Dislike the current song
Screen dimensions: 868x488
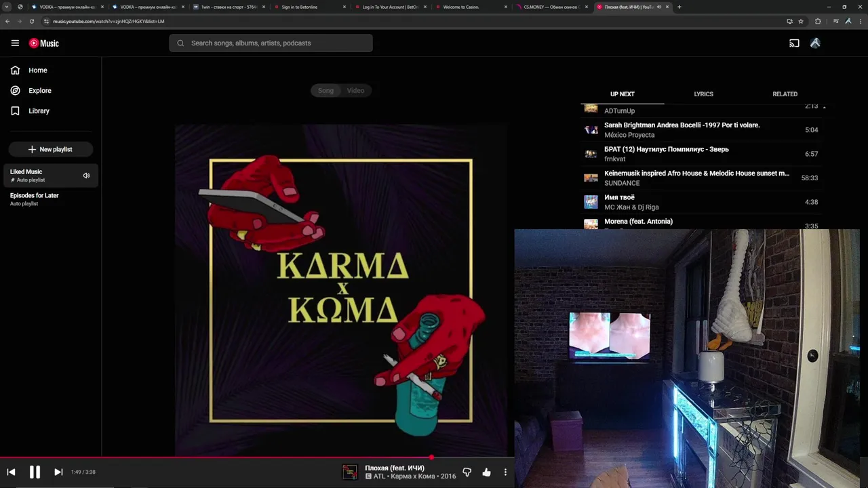(x=467, y=472)
